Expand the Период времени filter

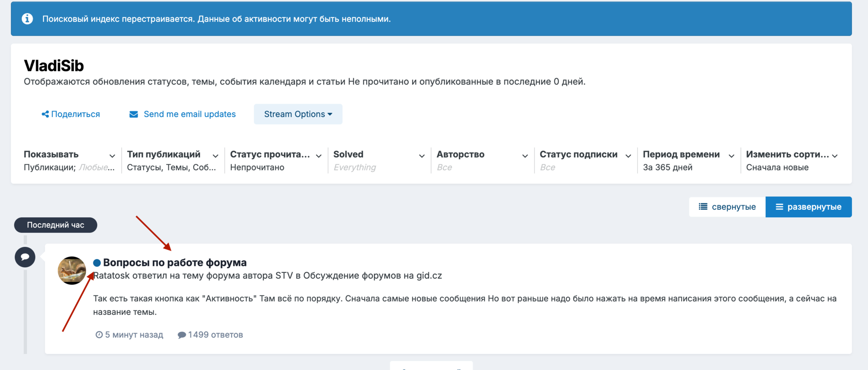click(689, 160)
